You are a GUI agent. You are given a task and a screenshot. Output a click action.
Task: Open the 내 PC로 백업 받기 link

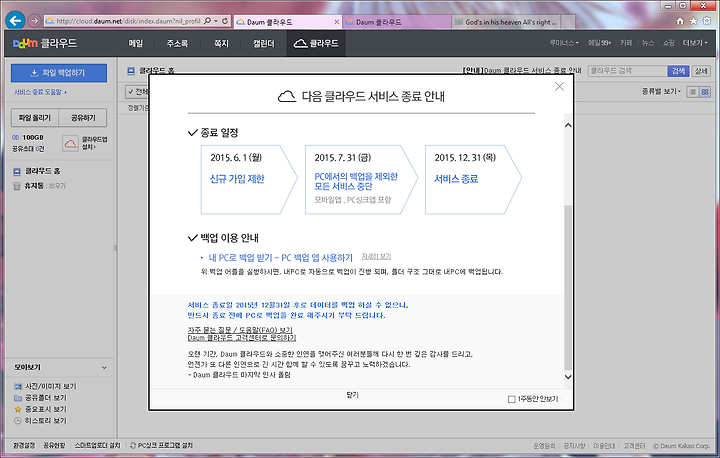(281, 258)
